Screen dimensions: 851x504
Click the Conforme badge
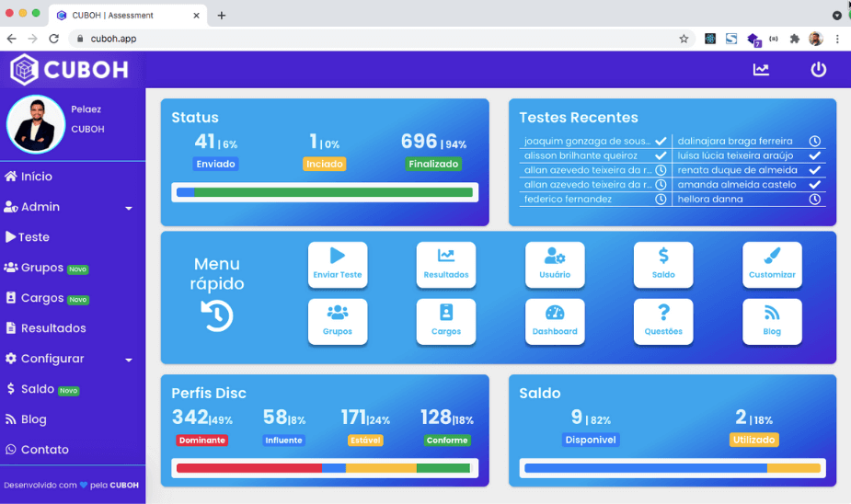[x=447, y=440]
